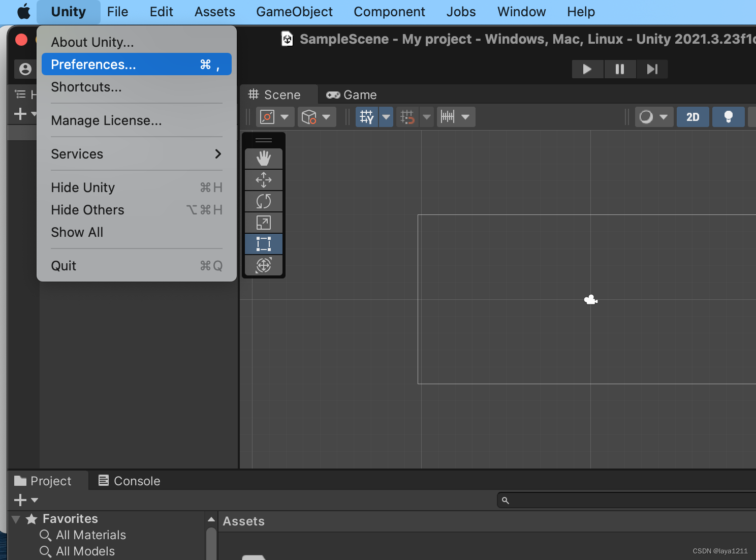Choose About Unity... menu entry
This screenshot has height=560, width=756.
(137, 42)
